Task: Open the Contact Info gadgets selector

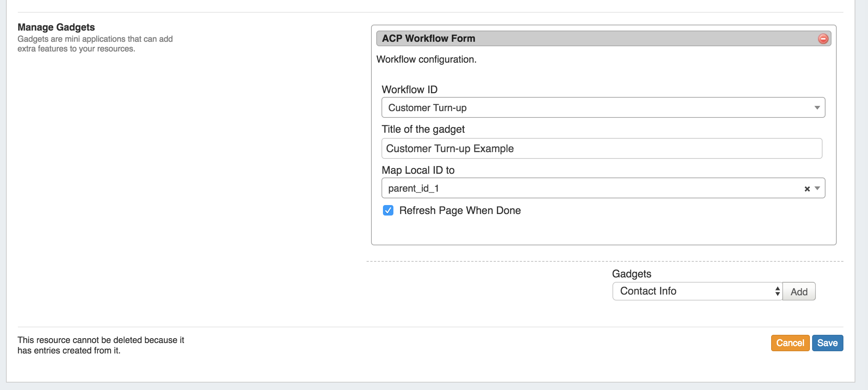Action: coord(697,291)
